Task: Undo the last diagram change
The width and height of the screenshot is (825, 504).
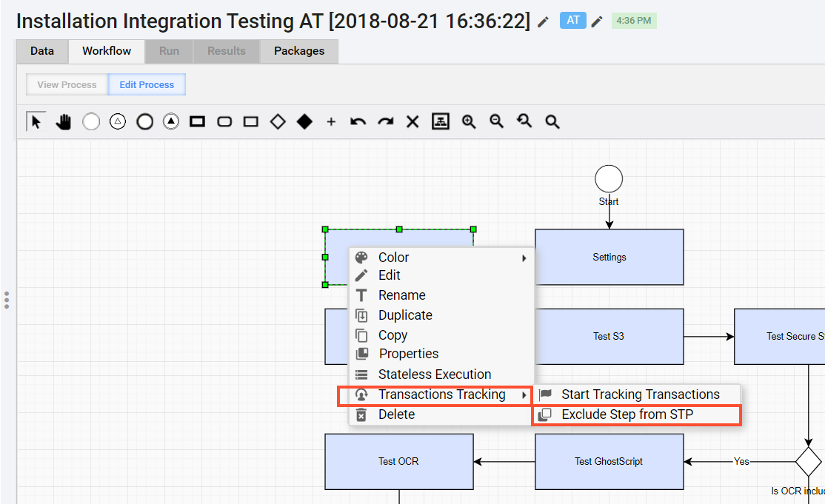Action: pyautogui.click(x=358, y=122)
